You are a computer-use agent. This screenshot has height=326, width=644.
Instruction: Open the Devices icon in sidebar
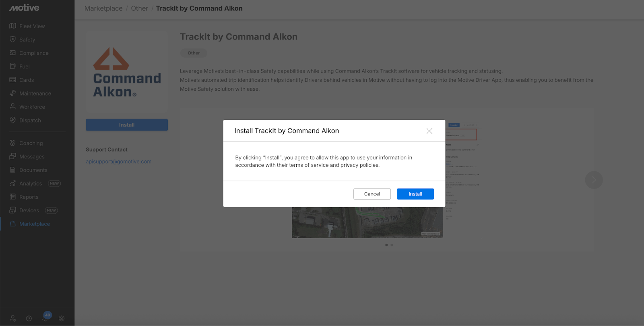(x=13, y=210)
